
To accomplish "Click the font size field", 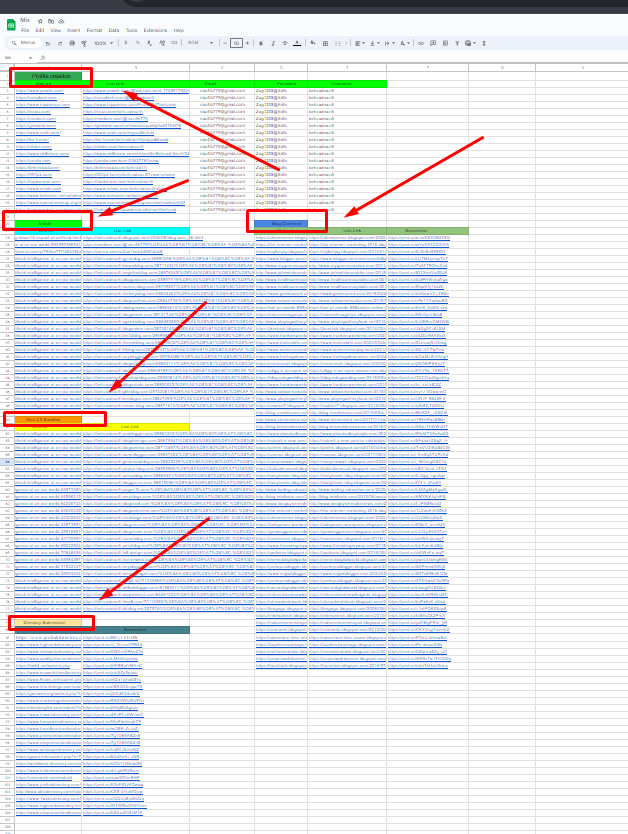I will point(236,43).
